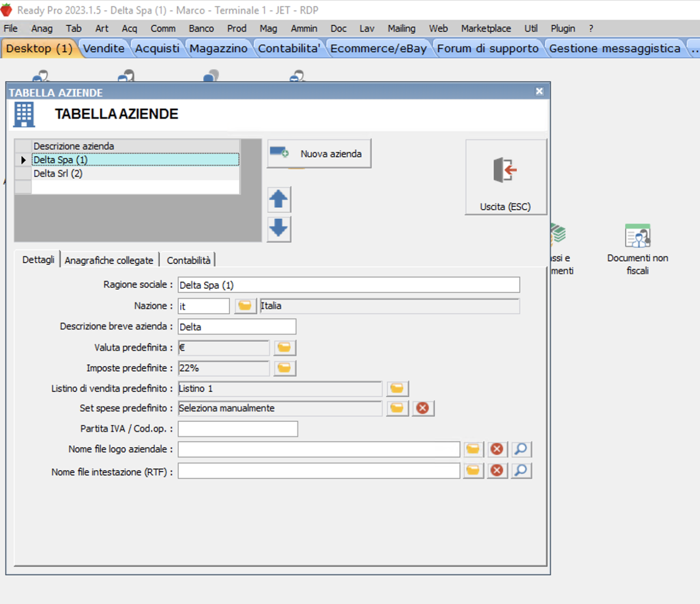The image size is (700, 604).
Task: Open the ? help menu
Action: pyautogui.click(x=591, y=28)
